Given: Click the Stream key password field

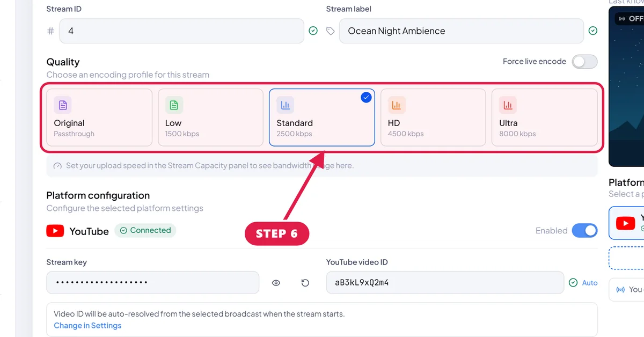Looking at the screenshot, I should pyautogui.click(x=153, y=283).
